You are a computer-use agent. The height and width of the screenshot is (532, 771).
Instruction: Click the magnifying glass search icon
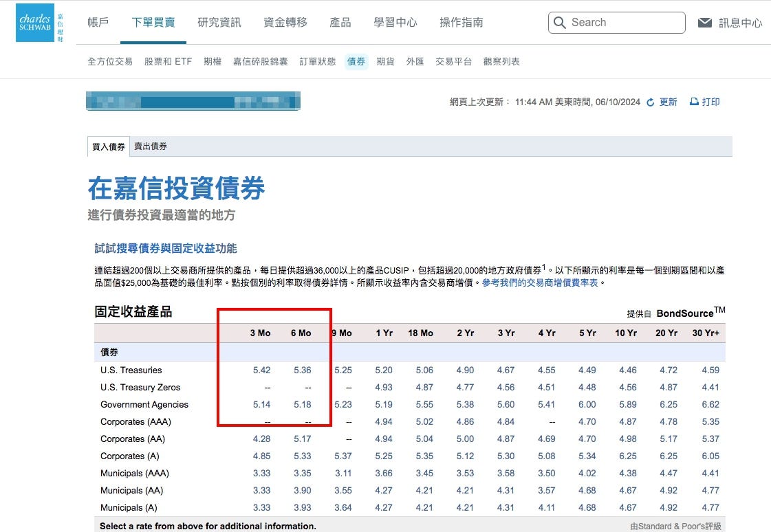click(x=561, y=23)
